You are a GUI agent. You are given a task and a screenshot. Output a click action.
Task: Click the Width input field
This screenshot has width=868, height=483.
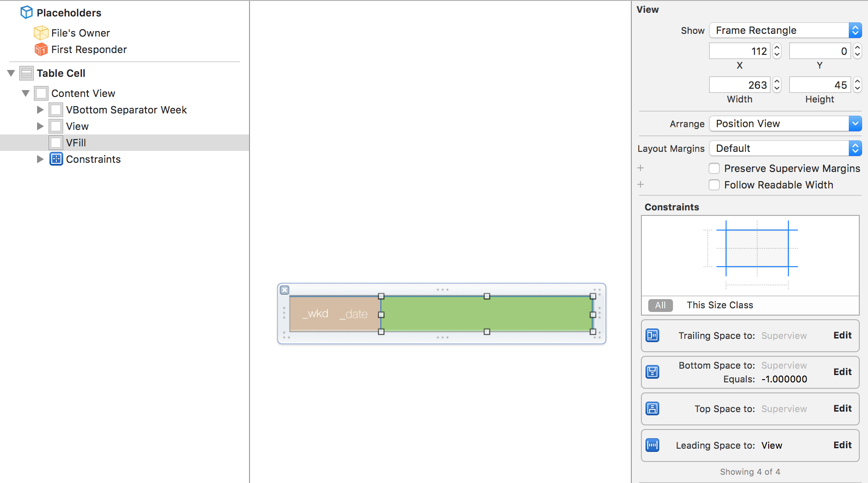click(x=739, y=85)
